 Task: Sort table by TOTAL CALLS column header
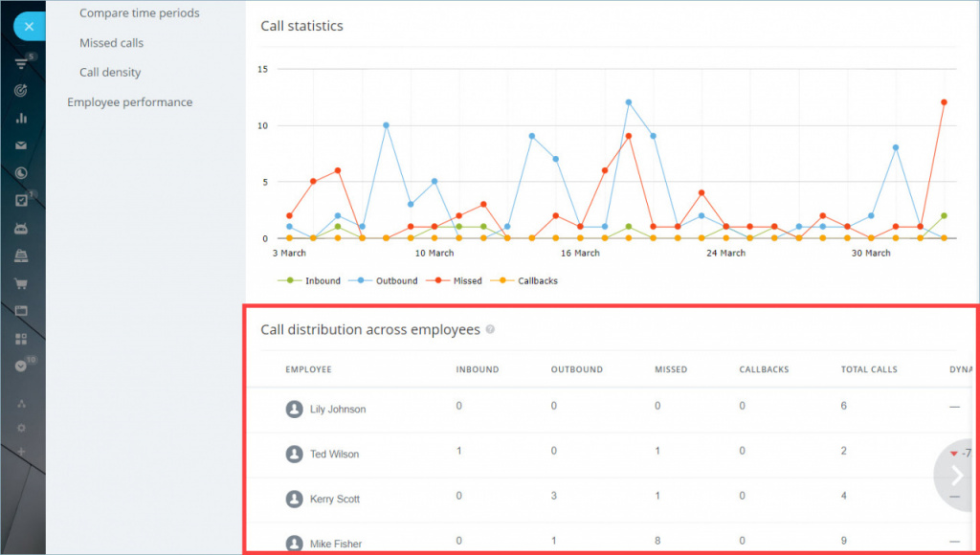(869, 369)
